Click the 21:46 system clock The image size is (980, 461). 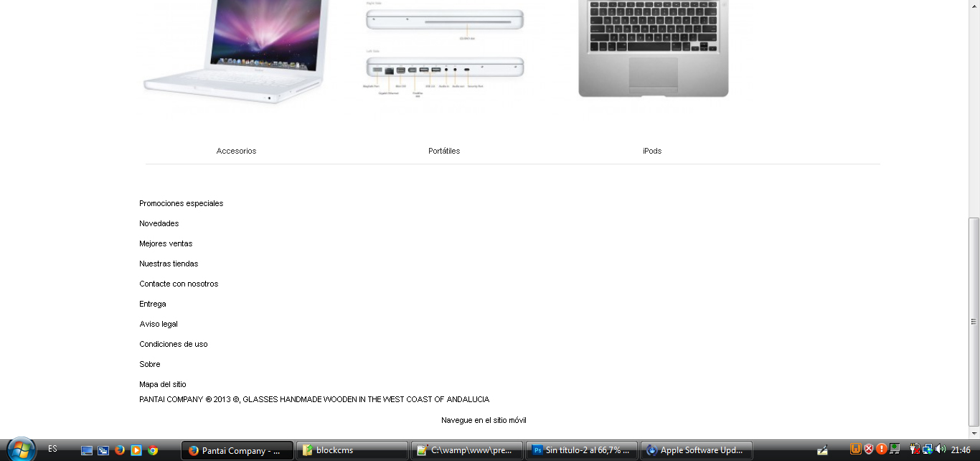(x=961, y=450)
